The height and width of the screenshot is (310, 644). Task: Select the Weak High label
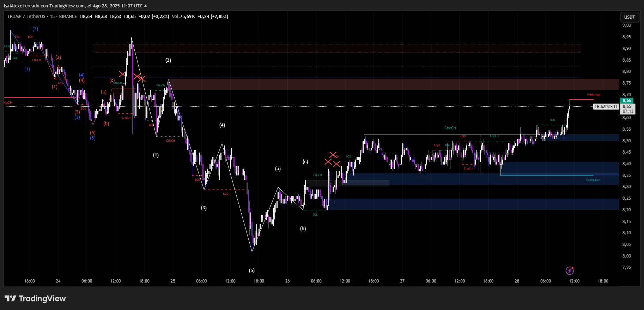point(593,94)
